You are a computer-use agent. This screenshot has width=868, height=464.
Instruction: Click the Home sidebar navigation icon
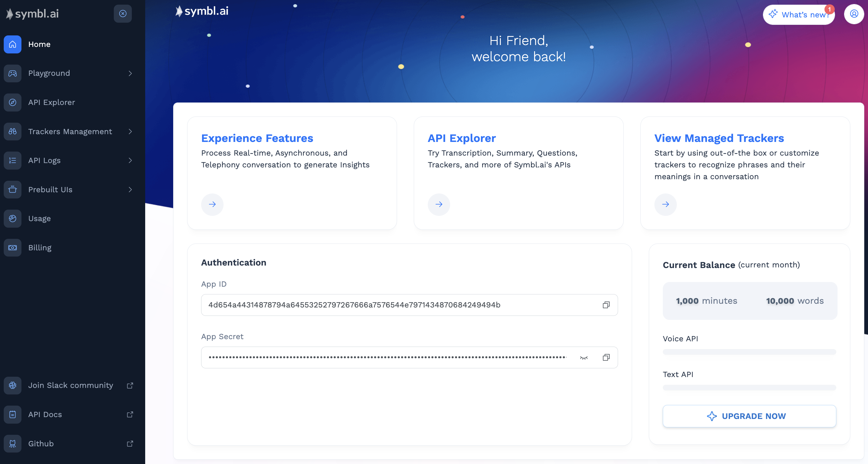[x=13, y=43]
